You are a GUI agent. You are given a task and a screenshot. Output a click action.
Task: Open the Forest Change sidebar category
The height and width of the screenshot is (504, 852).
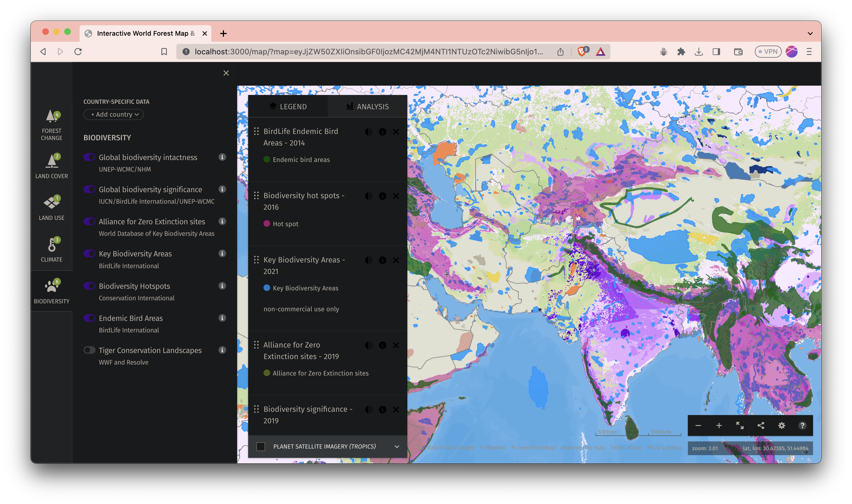[x=52, y=125]
